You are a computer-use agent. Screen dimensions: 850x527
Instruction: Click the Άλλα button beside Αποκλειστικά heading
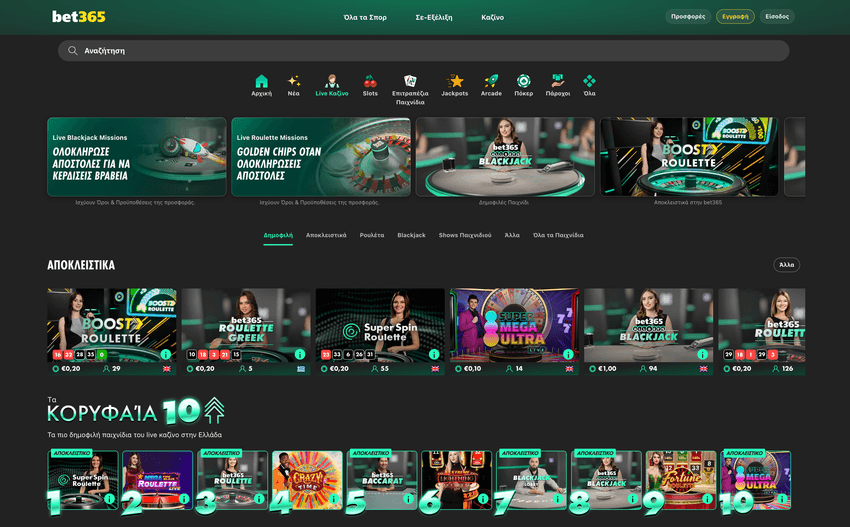pyautogui.click(x=787, y=265)
